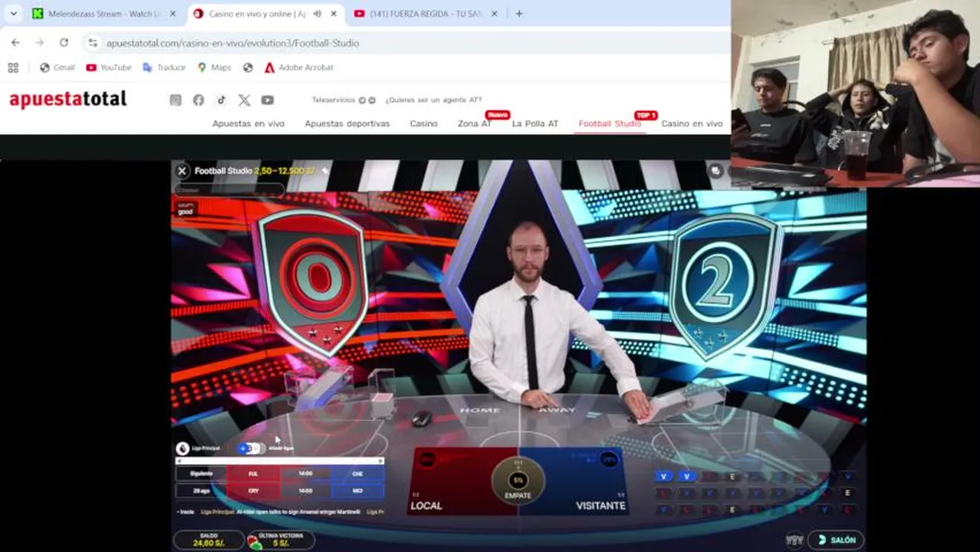
Task: Open apuestatotal X (Twitter) icon
Action: (244, 100)
